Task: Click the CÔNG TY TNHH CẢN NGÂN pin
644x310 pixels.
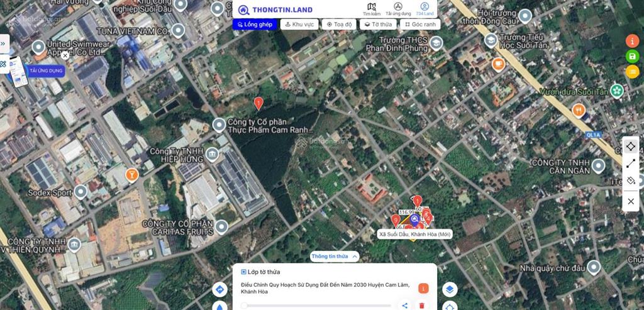Action: tap(598, 166)
